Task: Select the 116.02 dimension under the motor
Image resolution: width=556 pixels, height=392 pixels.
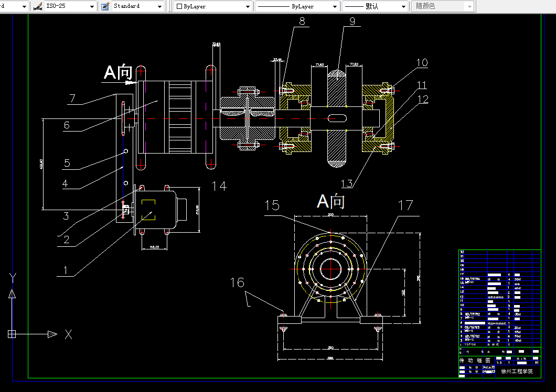Action: 154,247
